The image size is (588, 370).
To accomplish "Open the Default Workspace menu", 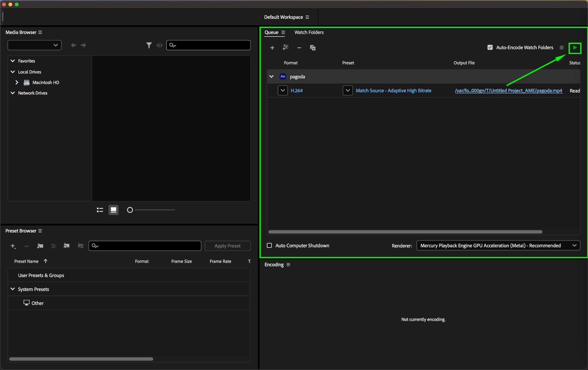I will click(x=307, y=17).
